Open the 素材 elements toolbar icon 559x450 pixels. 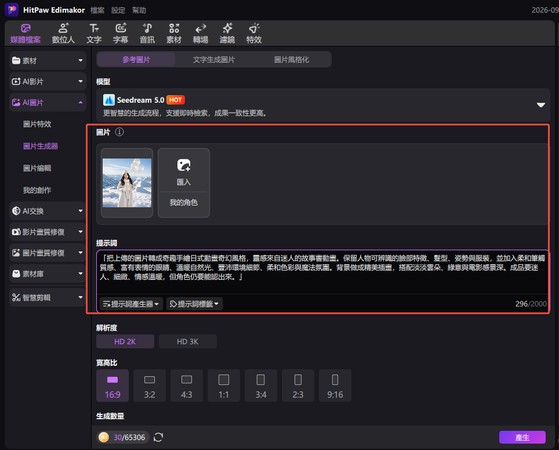click(174, 34)
